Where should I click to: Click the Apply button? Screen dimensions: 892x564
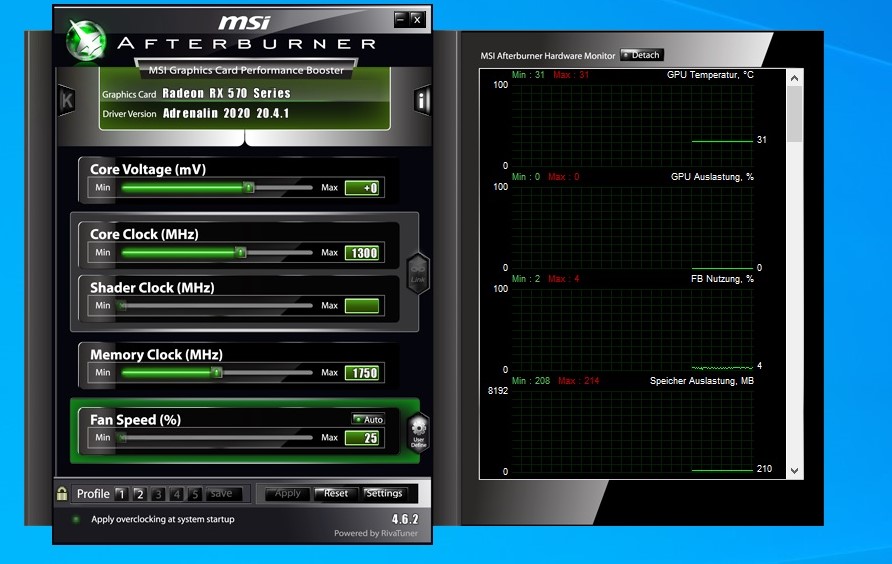[x=288, y=493]
